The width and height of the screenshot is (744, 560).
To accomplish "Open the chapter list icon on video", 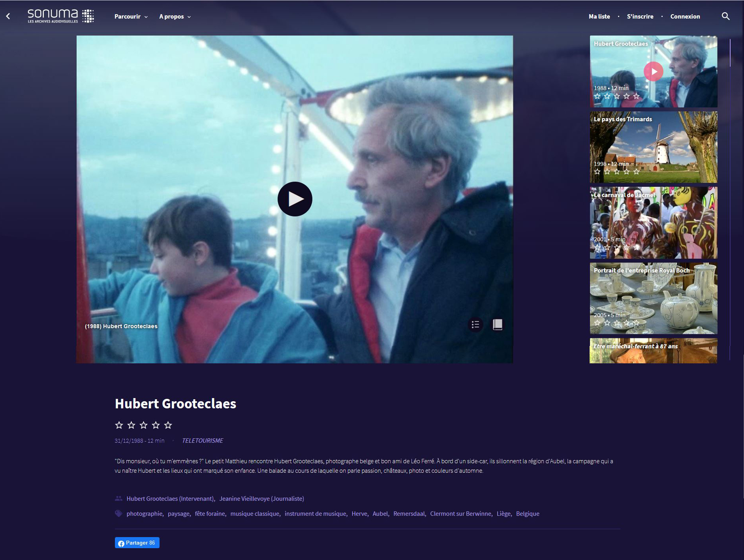I will [475, 325].
